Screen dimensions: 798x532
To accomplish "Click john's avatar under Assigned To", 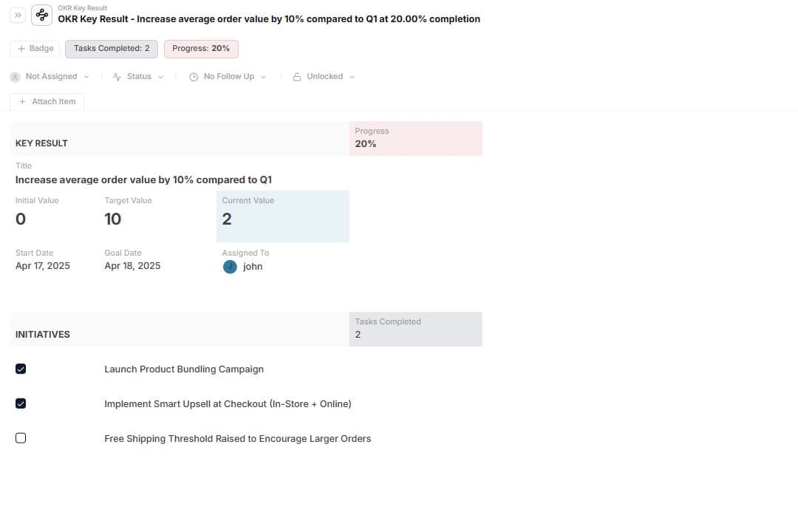I will click(x=230, y=267).
